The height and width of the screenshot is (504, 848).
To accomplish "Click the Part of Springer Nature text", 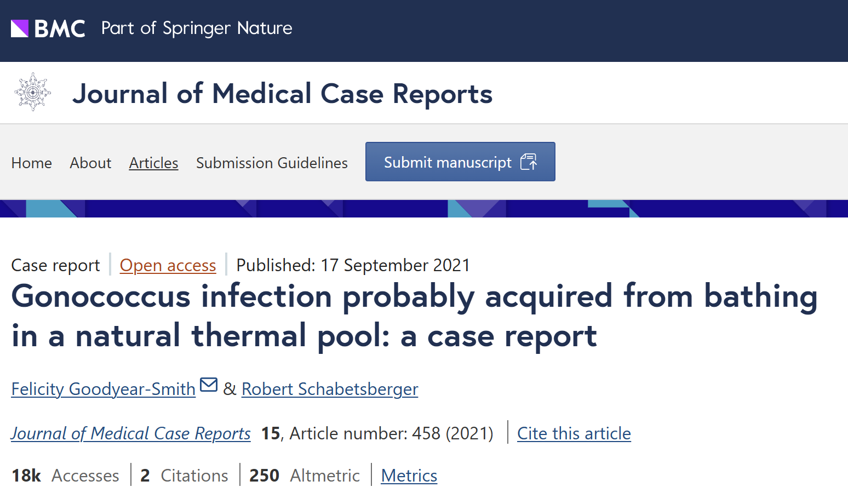I will [x=197, y=28].
